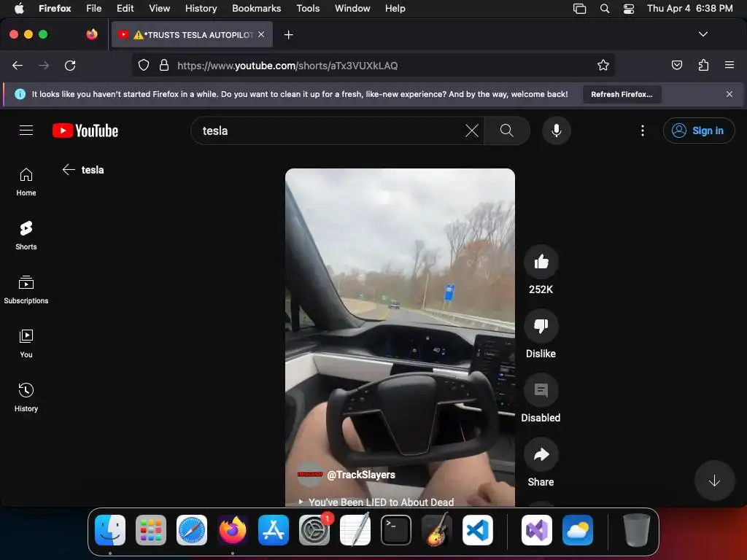Share this YouTube short
The height and width of the screenshot is (560, 747).
tap(541, 454)
